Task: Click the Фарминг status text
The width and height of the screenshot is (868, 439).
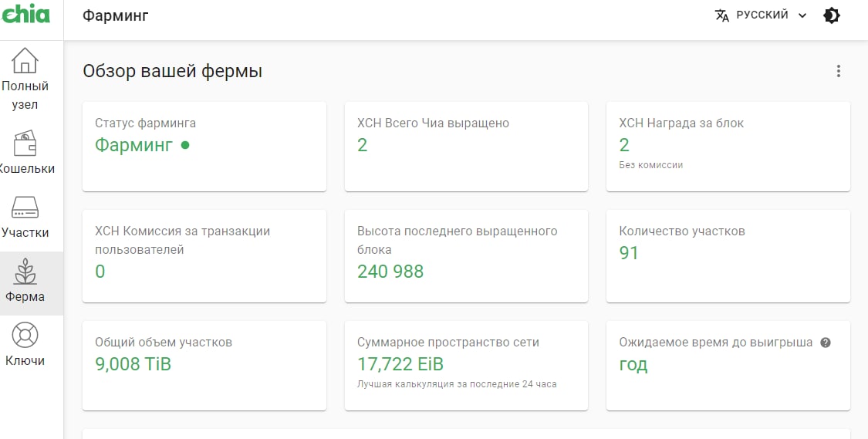Action: coord(133,144)
